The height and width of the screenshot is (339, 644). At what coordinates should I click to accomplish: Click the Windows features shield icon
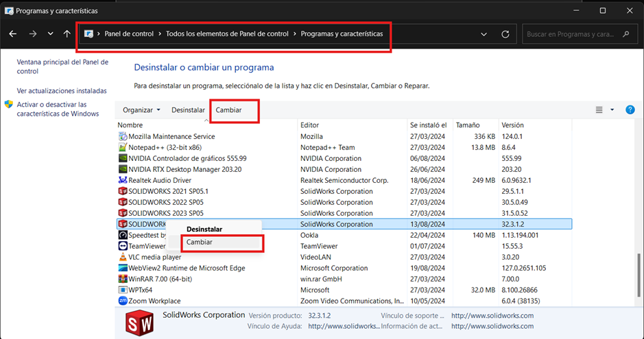pos(9,105)
